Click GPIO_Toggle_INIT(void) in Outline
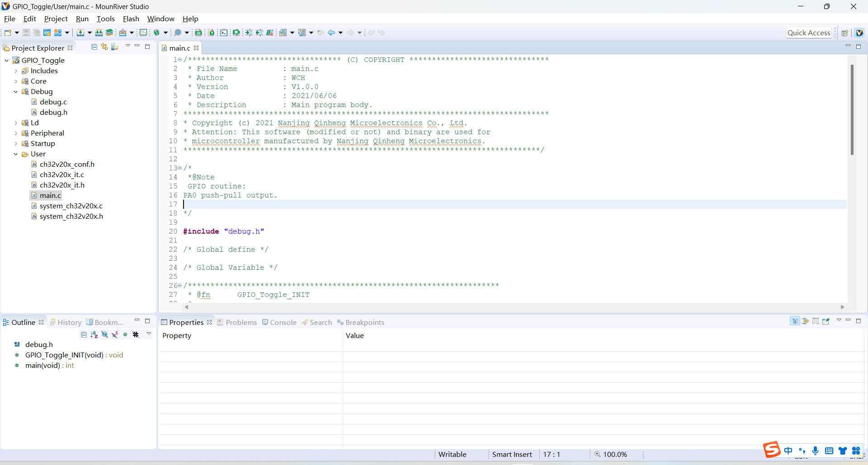Viewport: 868px width, 465px height. tap(74, 355)
